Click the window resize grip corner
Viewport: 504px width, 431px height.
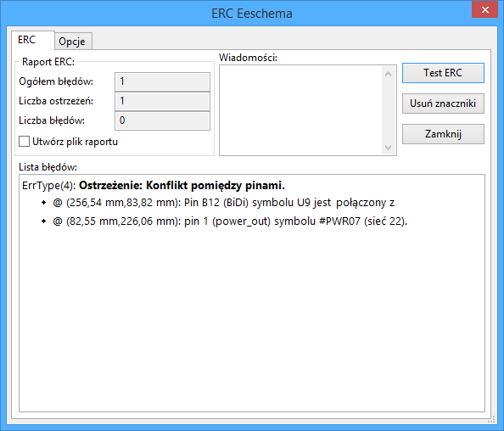point(491,419)
